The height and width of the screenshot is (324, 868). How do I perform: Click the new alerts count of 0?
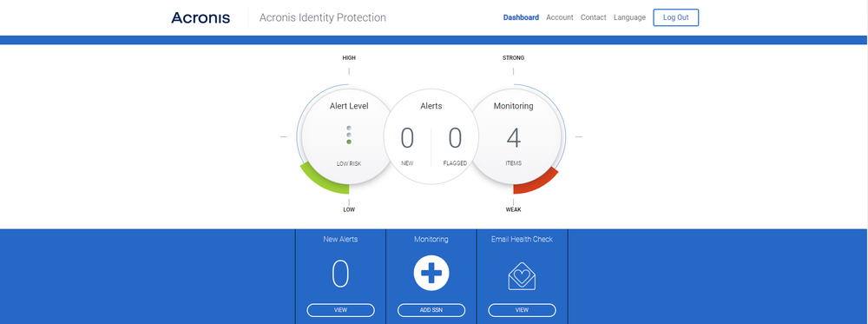click(x=407, y=138)
